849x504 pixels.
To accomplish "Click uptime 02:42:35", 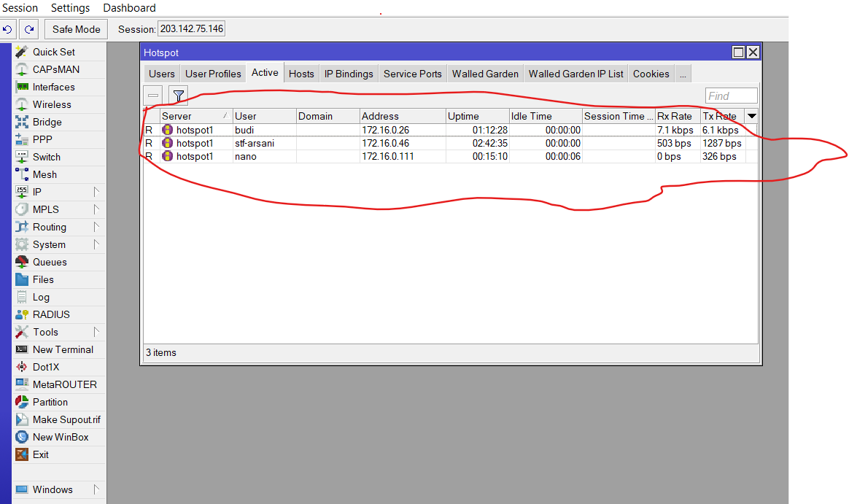I will pos(490,144).
